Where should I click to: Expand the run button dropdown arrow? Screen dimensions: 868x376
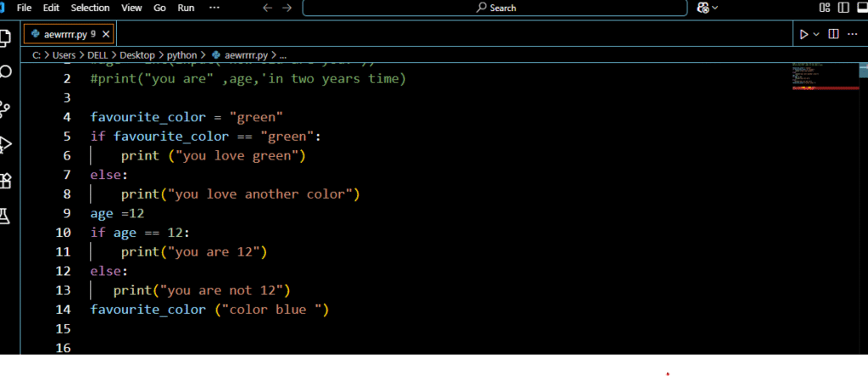click(816, 34)
